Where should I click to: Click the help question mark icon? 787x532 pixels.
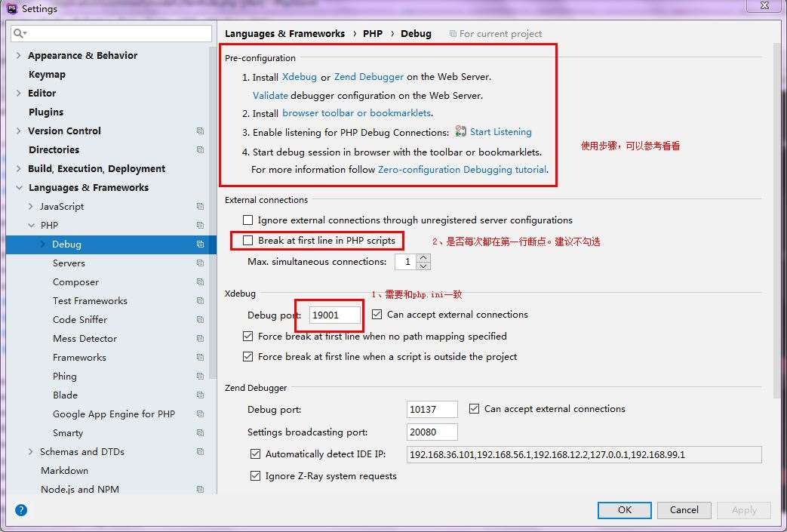[21, 510]
